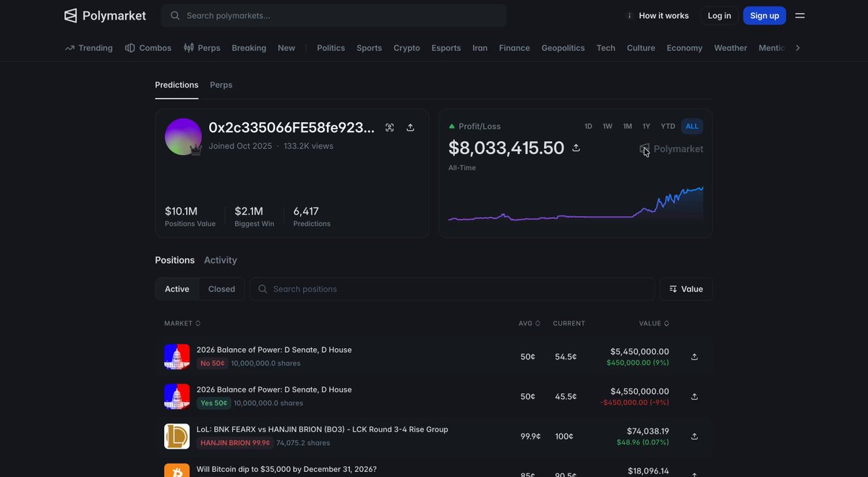868x477 pixels.
Task: Click the Search positions field
Action: pyautogui.click(x=452, y=289)
